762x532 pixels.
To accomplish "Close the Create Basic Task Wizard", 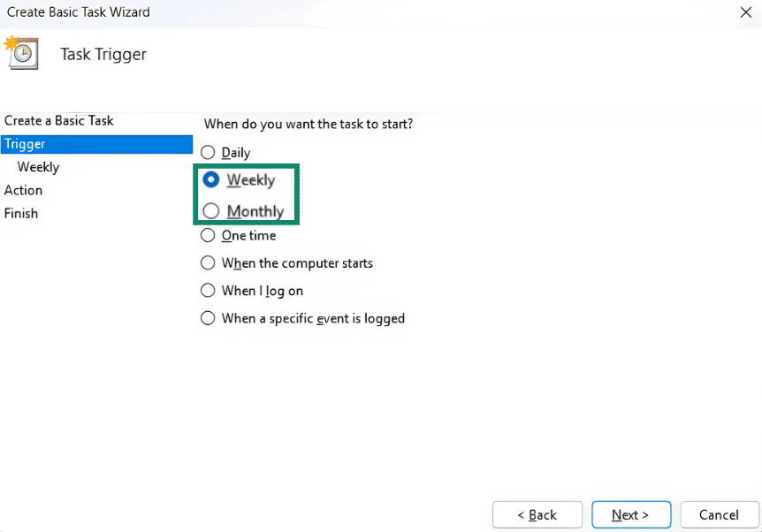I will coord(745,12).
